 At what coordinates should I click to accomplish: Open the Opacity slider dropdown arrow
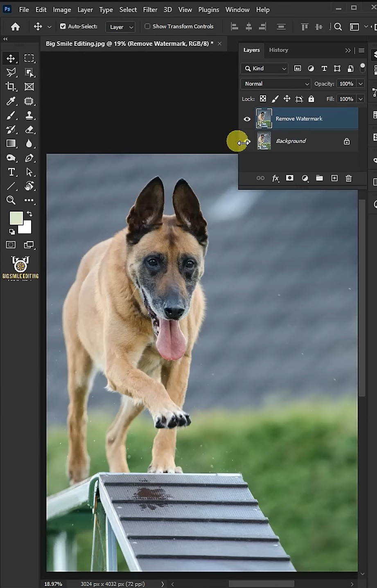[x=361, y=83]
